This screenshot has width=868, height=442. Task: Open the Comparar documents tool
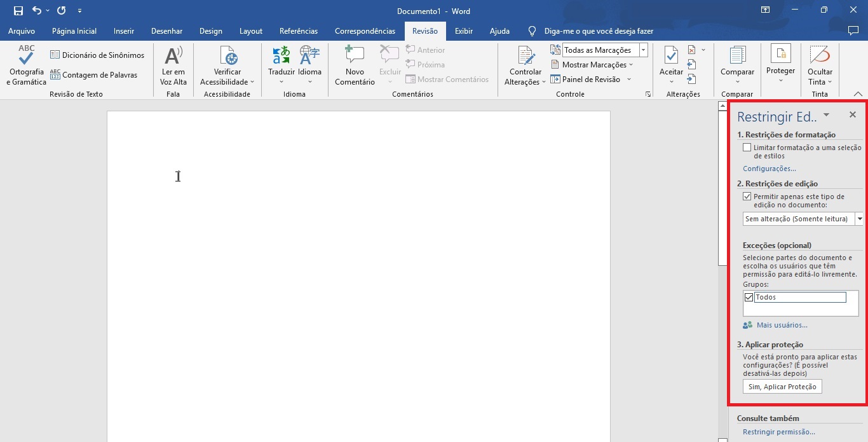(737, 57)
